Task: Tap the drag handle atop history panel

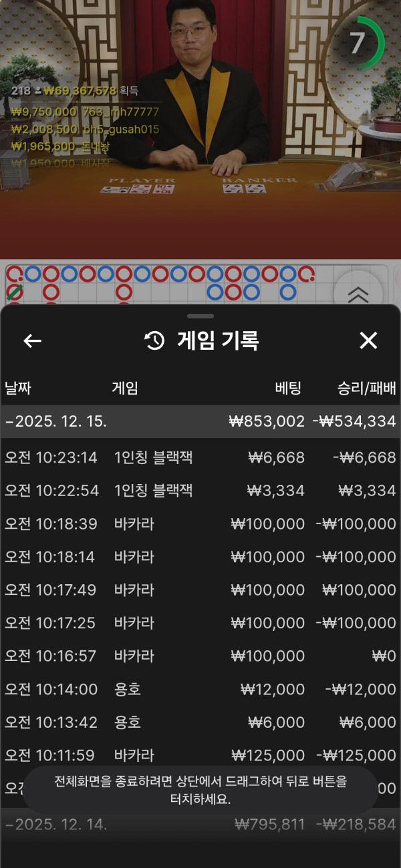Action: [x=200, y=316]
